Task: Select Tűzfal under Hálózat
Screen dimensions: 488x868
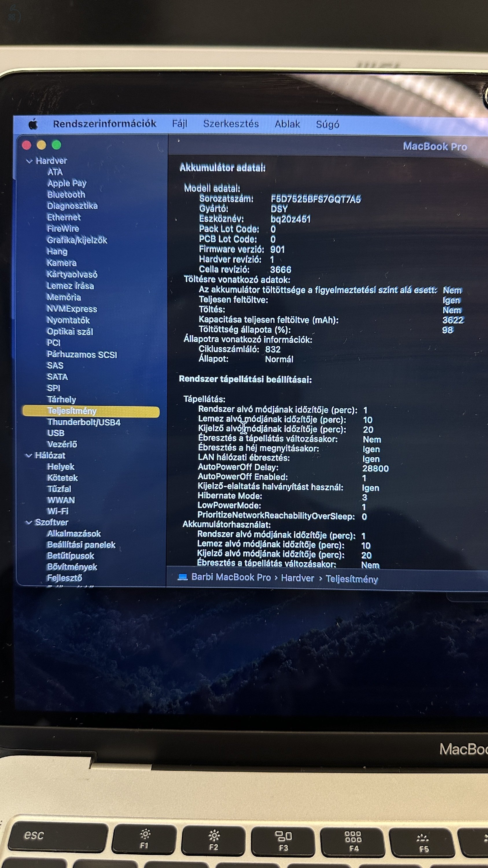Action: (59, 489)
